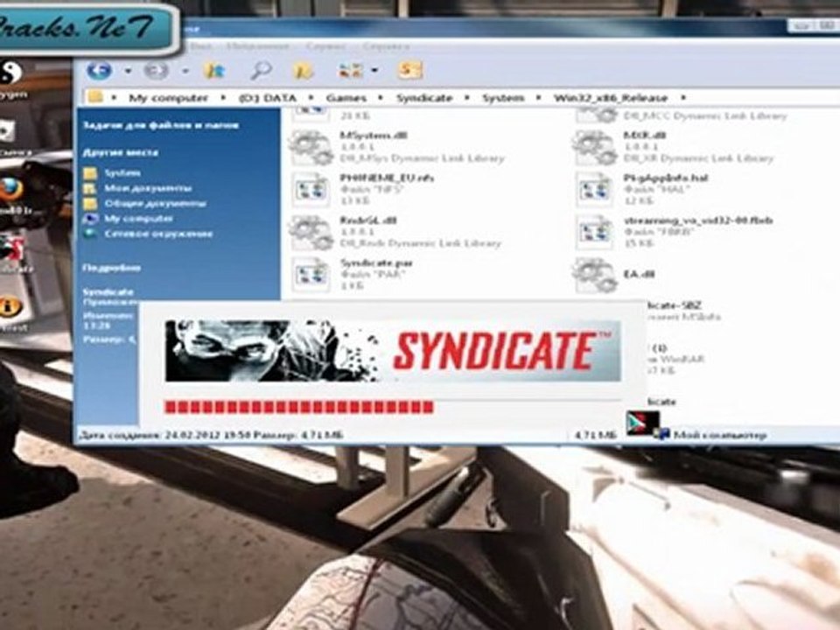Expand arrow after Games breadcrumb
The width and height of the screenshot is (840, 630).
pos(381,98)
